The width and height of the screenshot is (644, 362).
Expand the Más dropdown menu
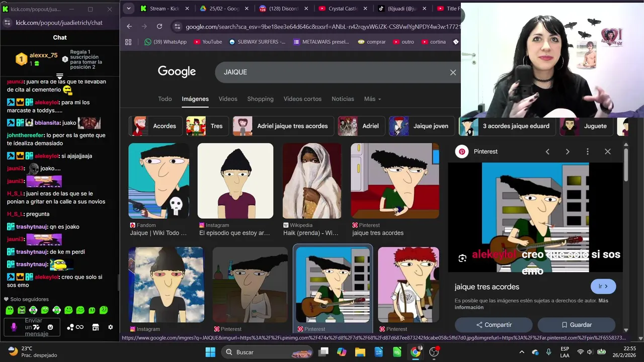(x=372, y=99)
